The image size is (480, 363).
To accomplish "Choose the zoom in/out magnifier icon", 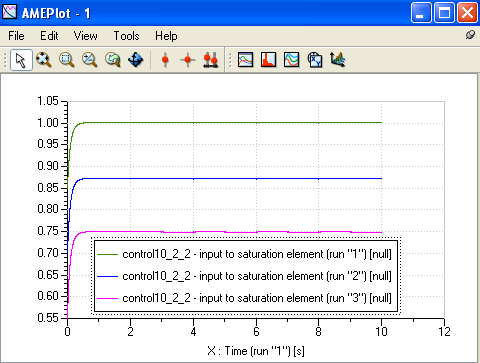I will [x=90, y=60].
